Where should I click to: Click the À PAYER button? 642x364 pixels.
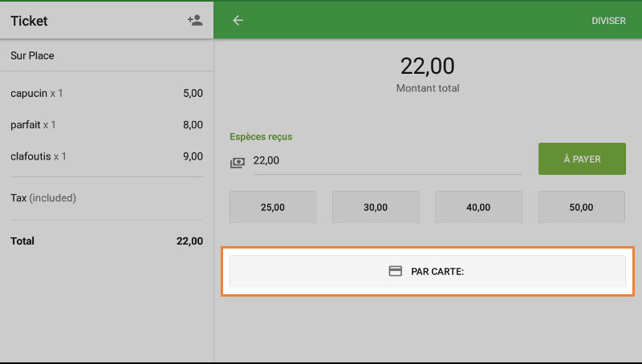[x=581, y=160]
